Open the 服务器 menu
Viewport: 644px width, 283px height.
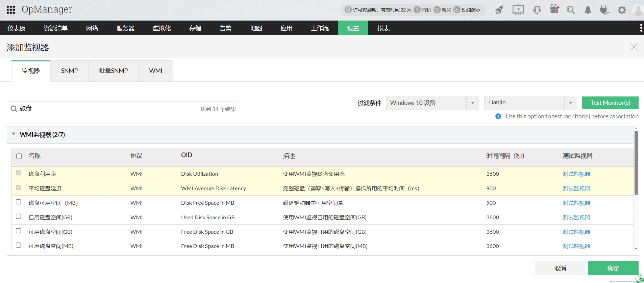pos(125,28)
